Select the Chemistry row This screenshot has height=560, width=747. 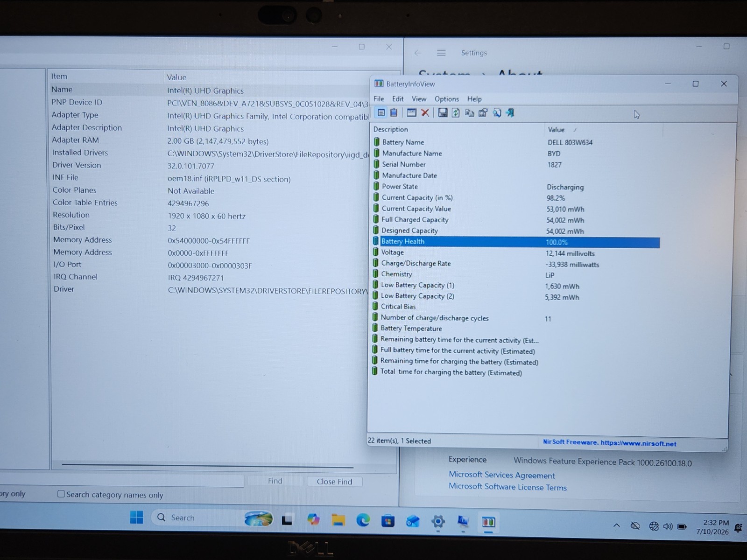(515, 274)
